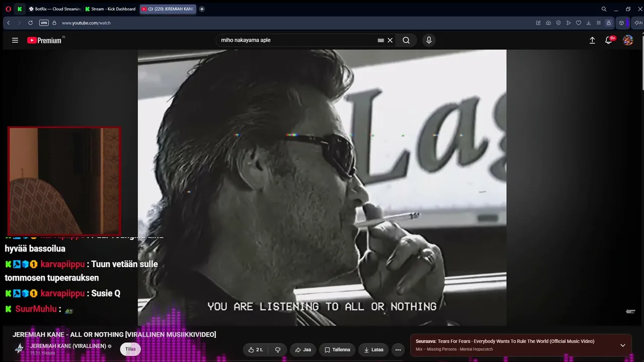Open YouTube notifications bell

coord(609,40)
